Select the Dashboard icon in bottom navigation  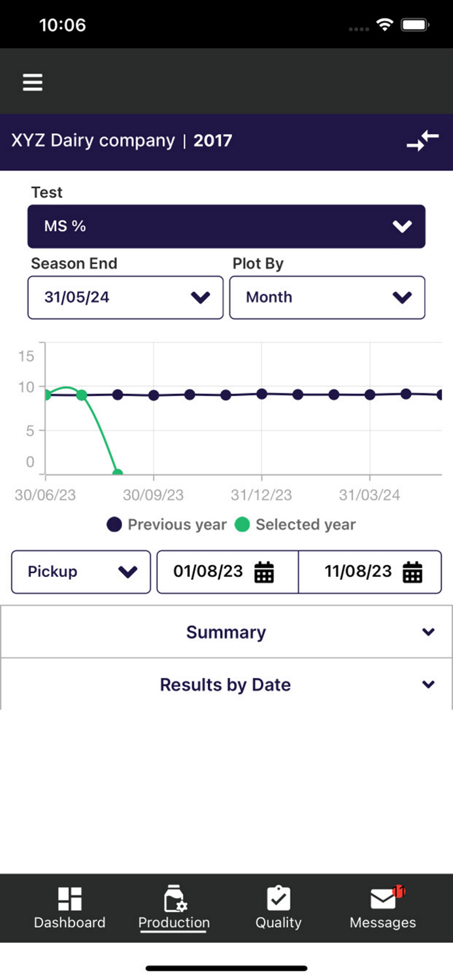click(69, 896)
